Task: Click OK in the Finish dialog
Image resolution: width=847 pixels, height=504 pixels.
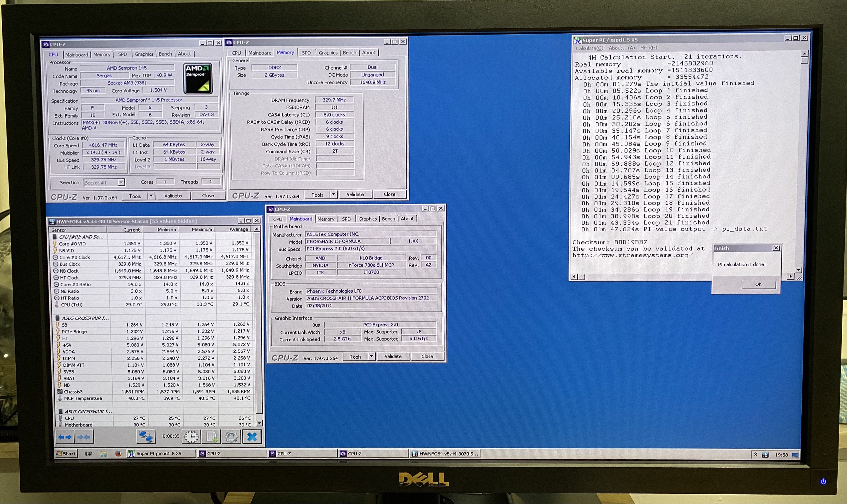Action: (758, 285)
